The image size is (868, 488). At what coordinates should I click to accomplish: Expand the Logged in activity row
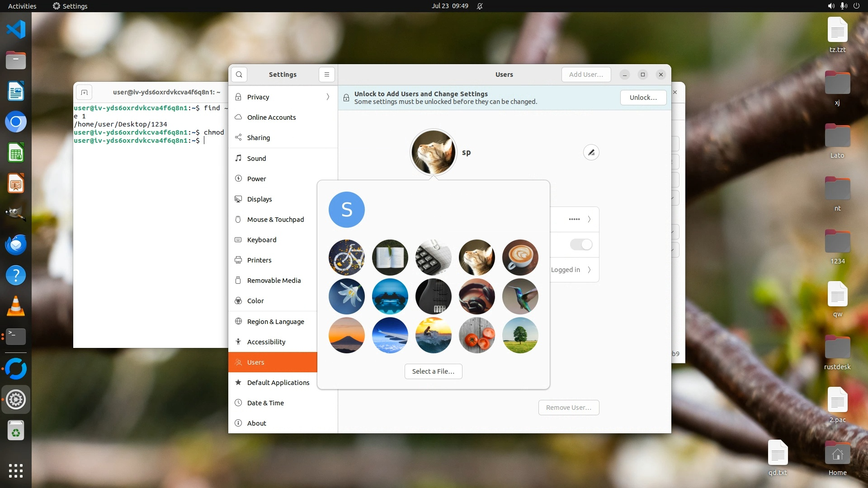pyautogui.click(x=589, y=270)
